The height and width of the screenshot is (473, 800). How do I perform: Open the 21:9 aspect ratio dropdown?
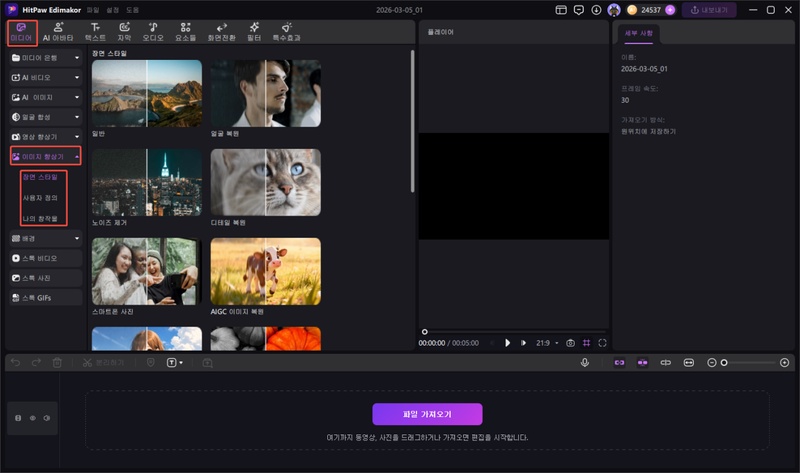click(x=547, y=342)
